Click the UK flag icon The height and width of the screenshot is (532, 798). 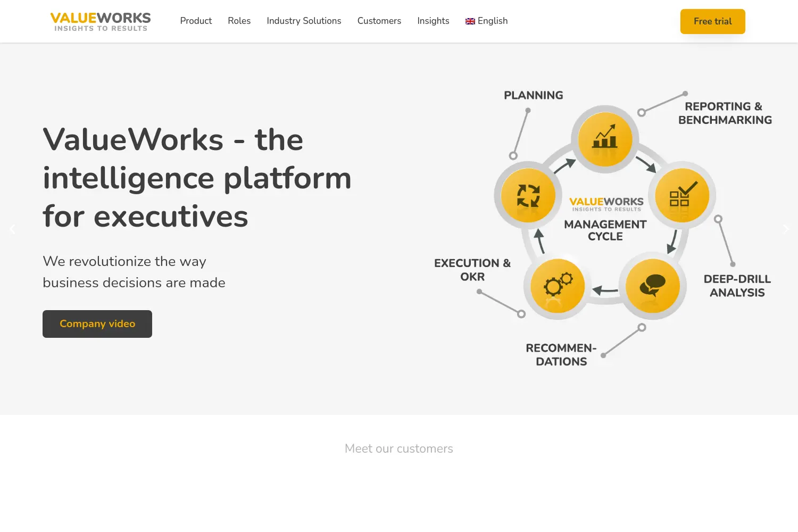[x=470, y=21]
